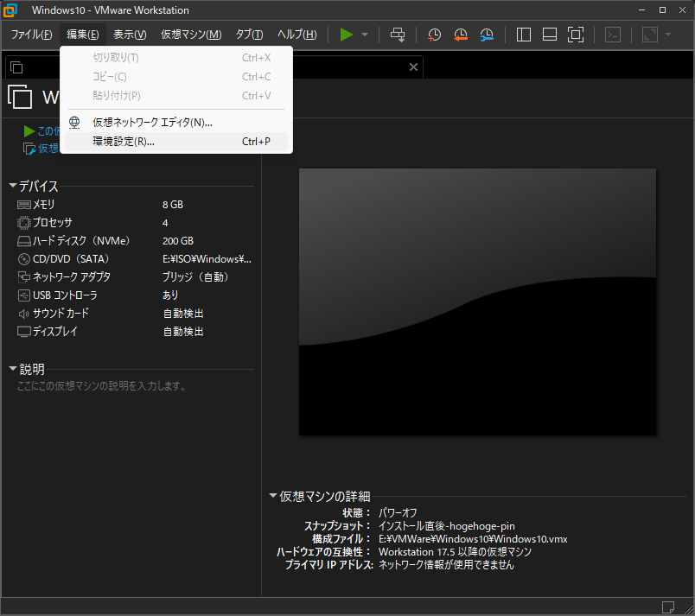The image size is (695, 616).
Task: Click the USB controller icon
Action: [x=24, y=295]
